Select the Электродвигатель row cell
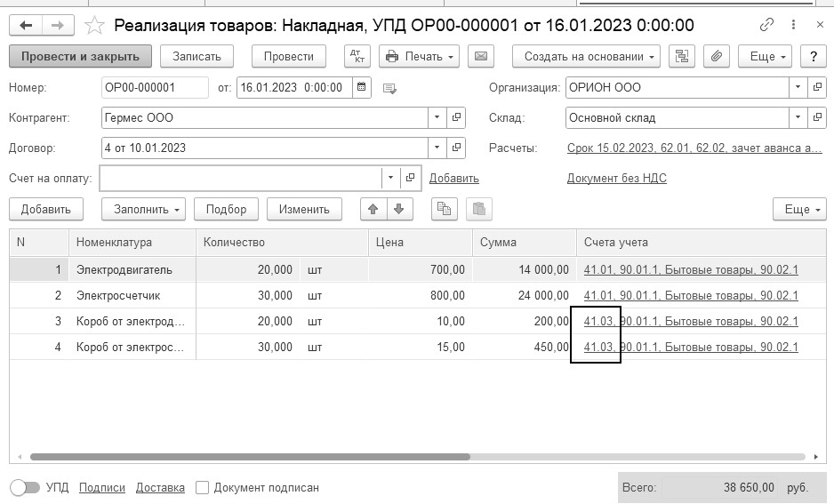Screen dimensions: 834x504 [x=132, y=269]
